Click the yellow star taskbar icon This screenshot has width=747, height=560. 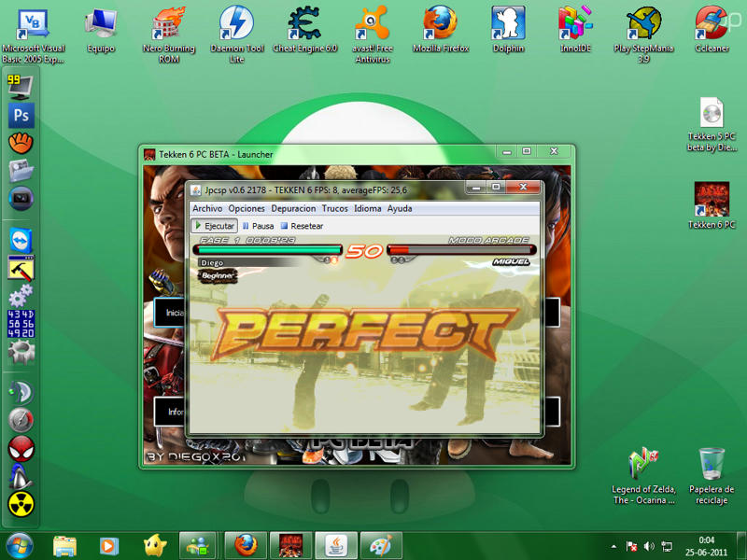154,546
